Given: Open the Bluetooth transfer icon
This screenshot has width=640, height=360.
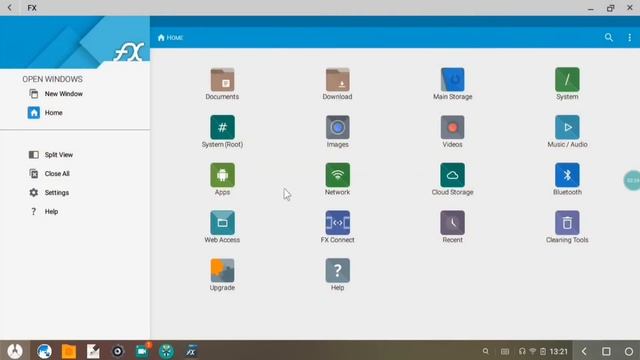Looking at the screenshot, I should coord(567,179).
